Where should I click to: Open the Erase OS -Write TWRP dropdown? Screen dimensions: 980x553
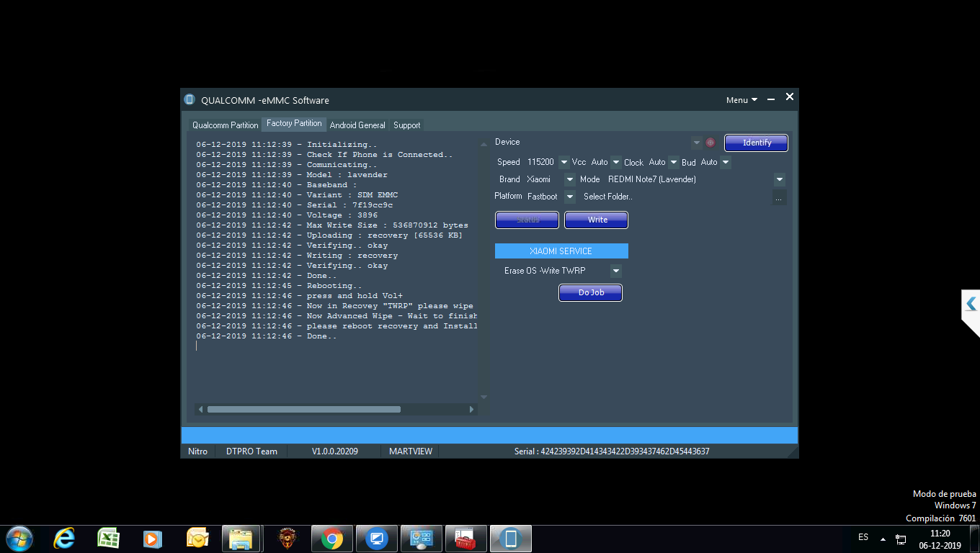(615, 271)
